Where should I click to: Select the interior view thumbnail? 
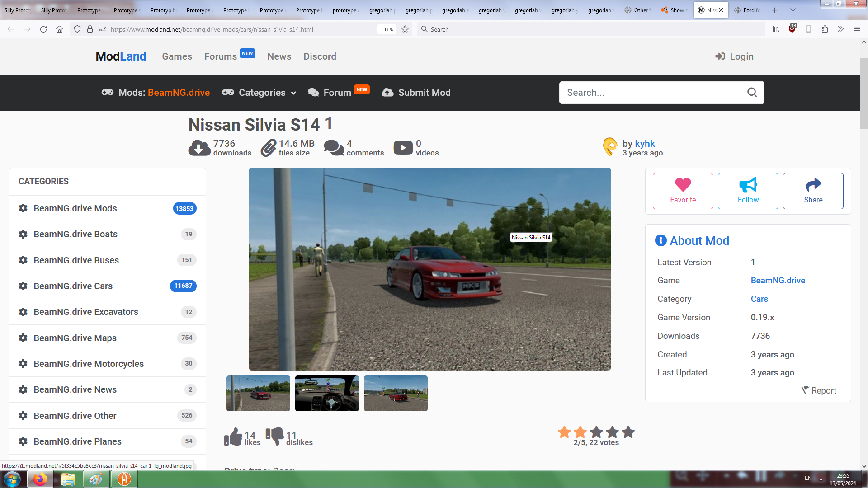coord(327,393)
